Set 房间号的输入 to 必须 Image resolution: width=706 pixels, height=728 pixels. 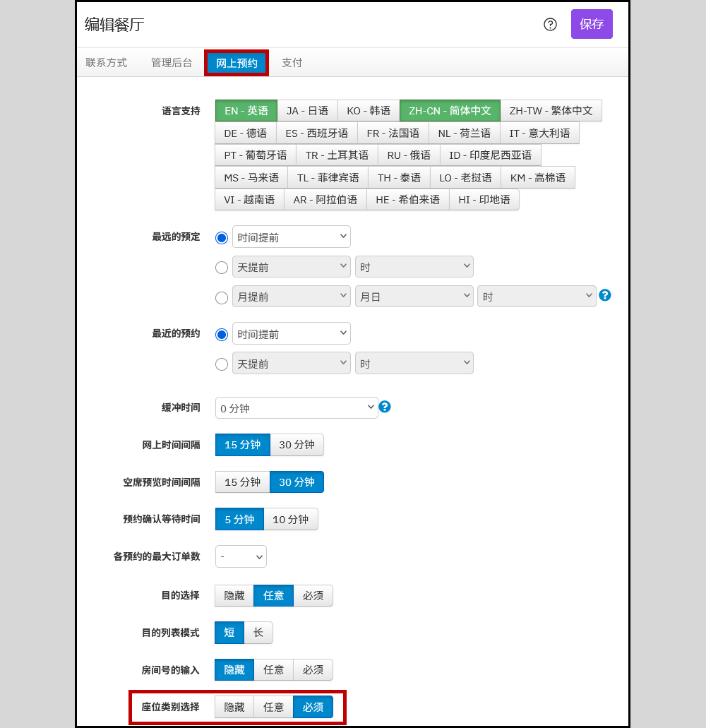coord(313,669)
